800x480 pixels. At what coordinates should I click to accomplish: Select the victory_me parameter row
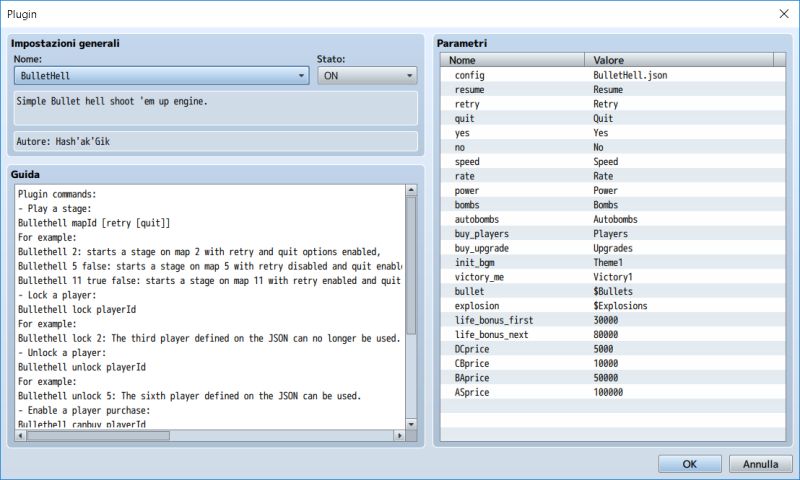(613, 276)
